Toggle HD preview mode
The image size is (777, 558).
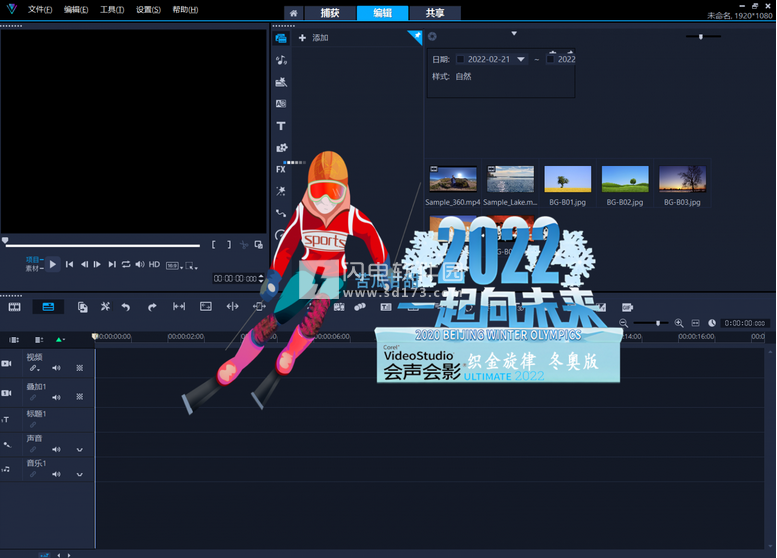pyautogui.click(x=155, y=265)
